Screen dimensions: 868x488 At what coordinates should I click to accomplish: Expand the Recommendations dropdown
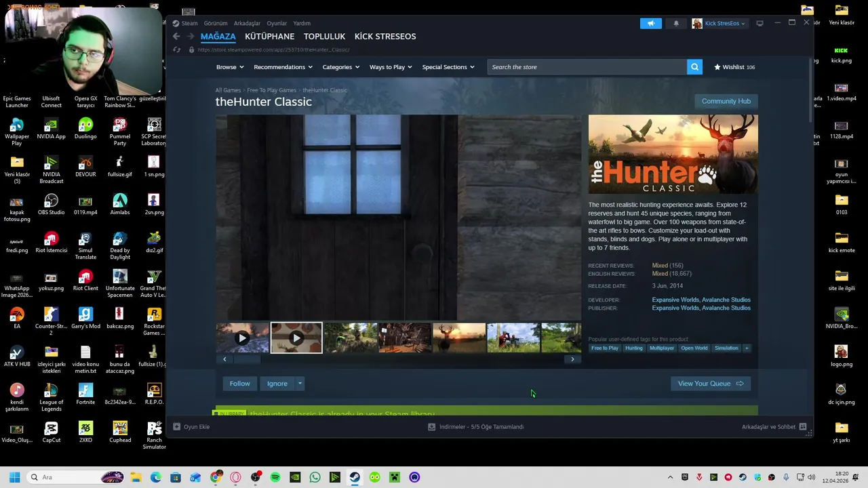click(x=283, y=67)
